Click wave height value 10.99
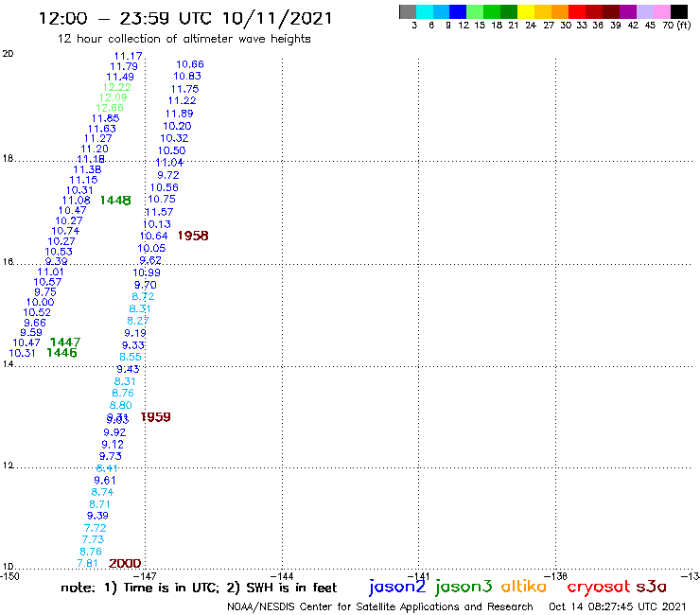Image resolution: width=700 pixels, height=615 pixels. coord(147,272)
